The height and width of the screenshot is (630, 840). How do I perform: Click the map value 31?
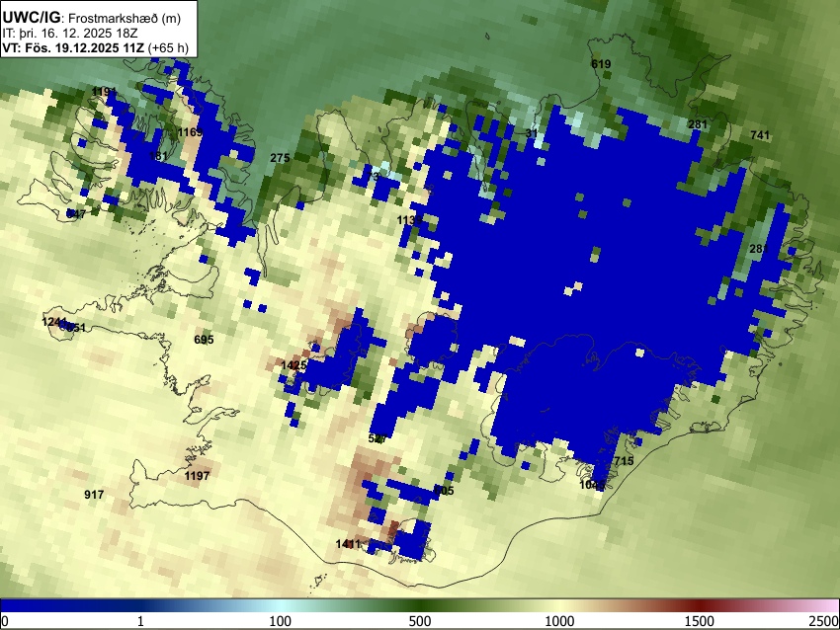[x=531, y=132]
